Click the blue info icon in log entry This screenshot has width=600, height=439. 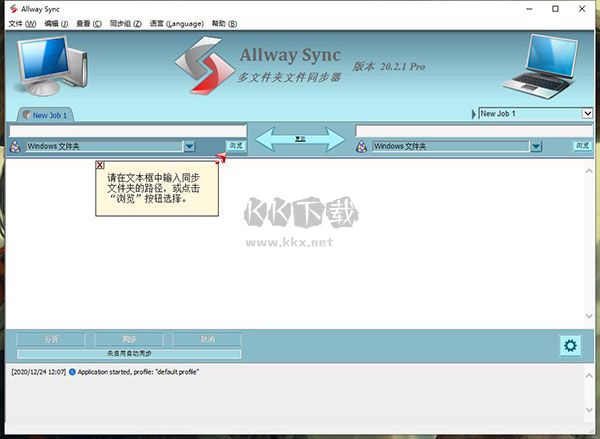pos(72,372)
